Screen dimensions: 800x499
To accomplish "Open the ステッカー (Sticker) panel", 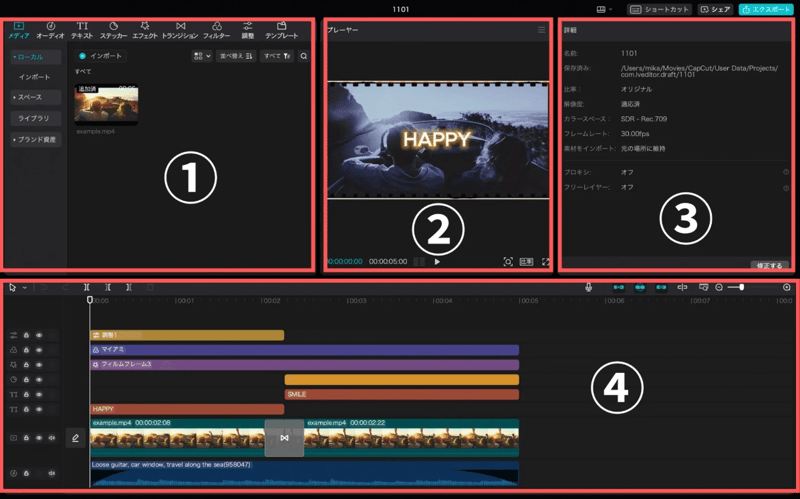I will click(x=113, y=30).
